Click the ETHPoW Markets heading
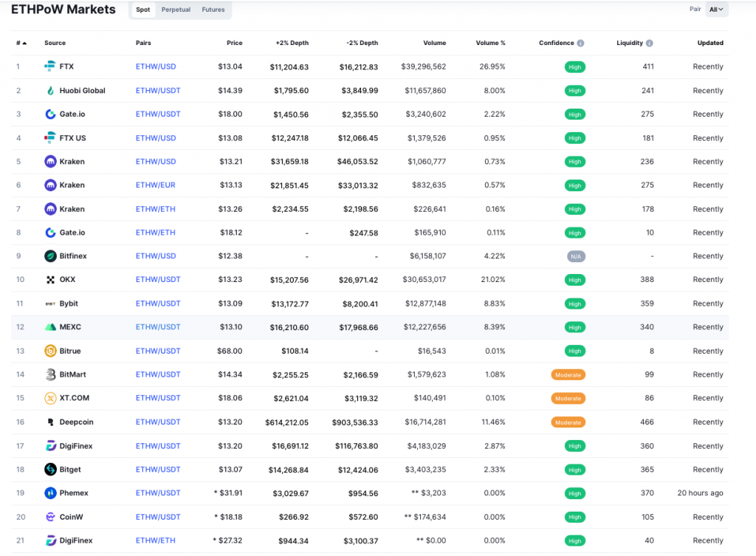The width and height of the screenshot is (756, 556). pos(63,10)
